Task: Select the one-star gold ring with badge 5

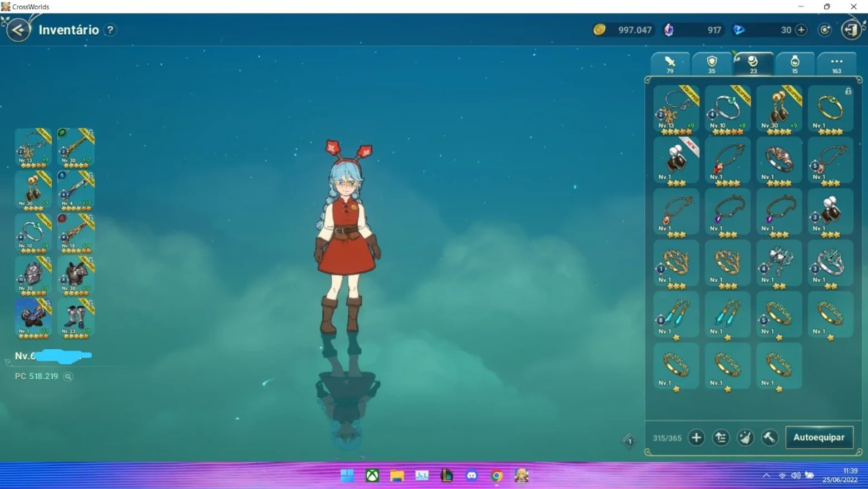Action: tap(779, 316)
